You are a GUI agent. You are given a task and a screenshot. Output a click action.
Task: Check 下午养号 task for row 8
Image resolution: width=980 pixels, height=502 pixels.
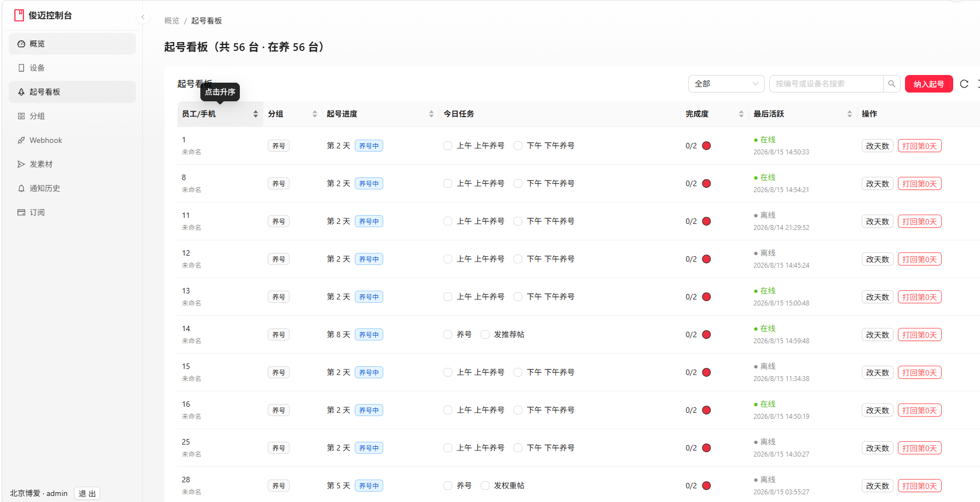[518, 183]
